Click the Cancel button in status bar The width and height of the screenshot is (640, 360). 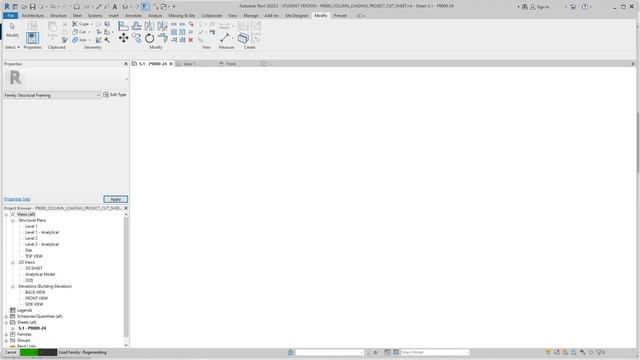coord(11,352)
